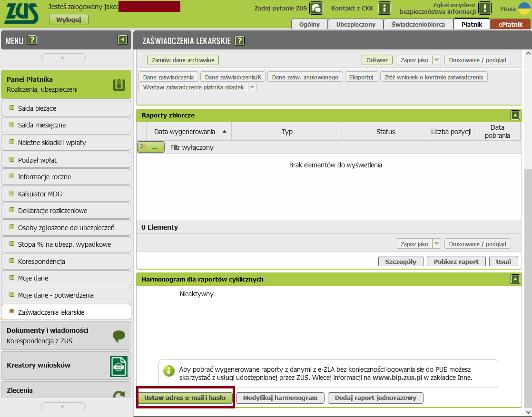Click Ustaw adres e-mail i hasło button

[x=185, y=398]
